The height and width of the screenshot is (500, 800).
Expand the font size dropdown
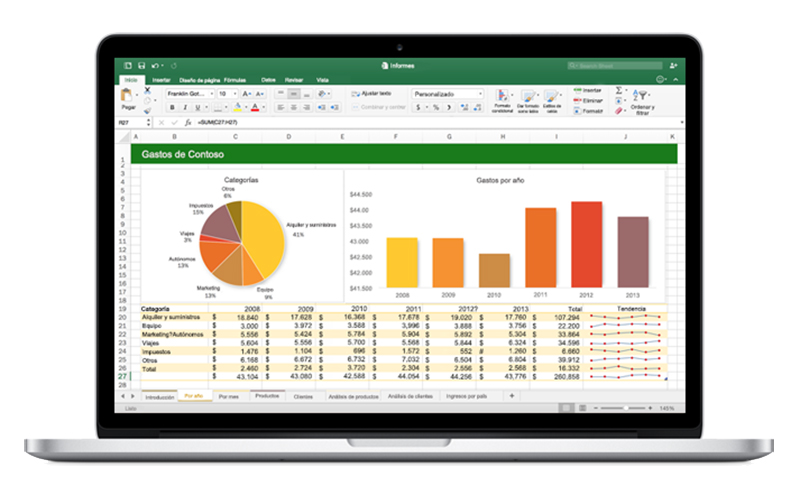[x=225, y=93]
